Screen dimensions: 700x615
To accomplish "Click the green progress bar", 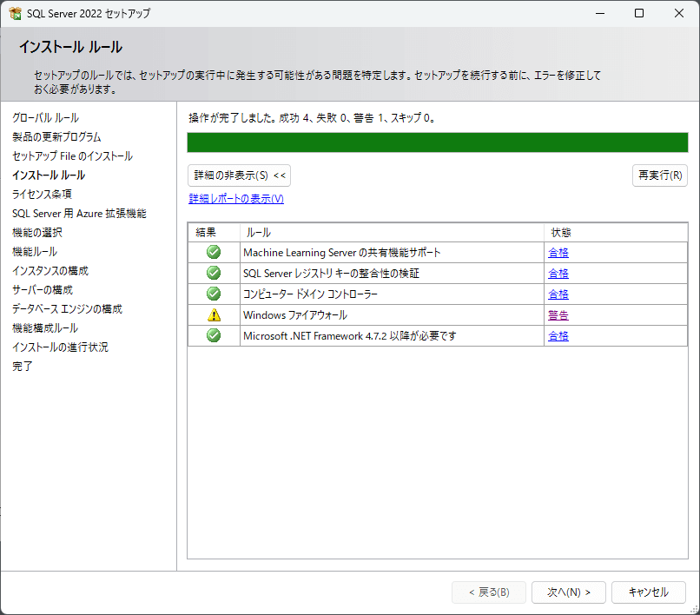I will pos(438,142).
